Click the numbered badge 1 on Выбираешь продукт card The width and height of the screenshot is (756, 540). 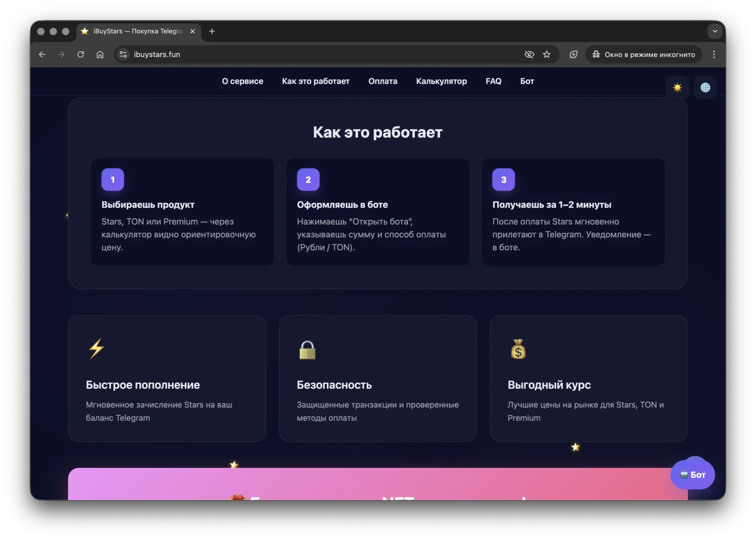[113, 179]
